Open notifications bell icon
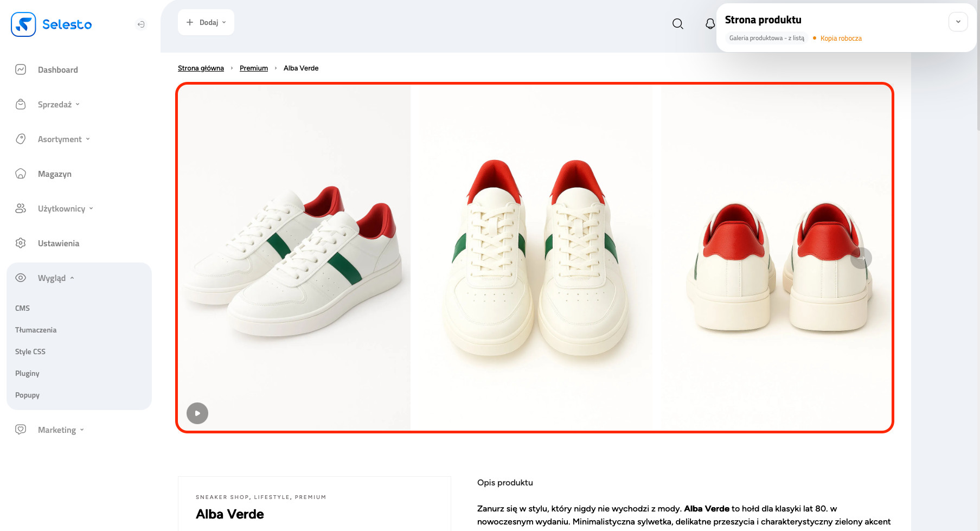 coord(709,24)
